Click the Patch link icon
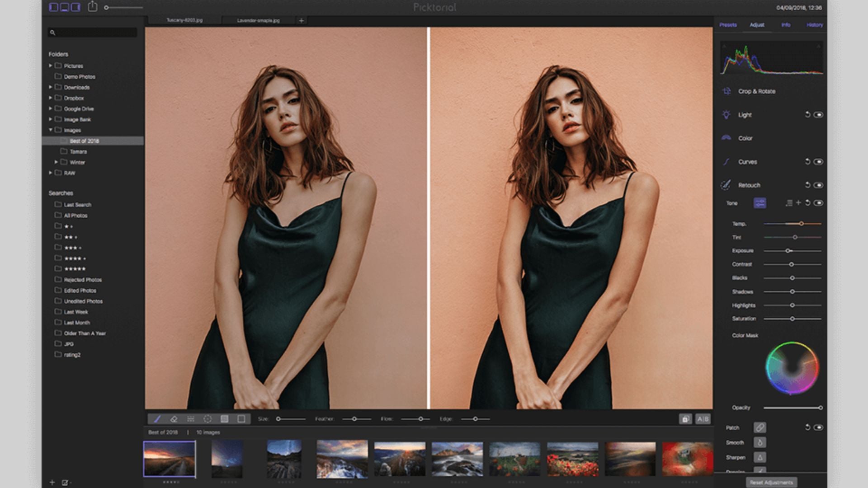Viewport: 868px width, 488px height. (759, 427)
